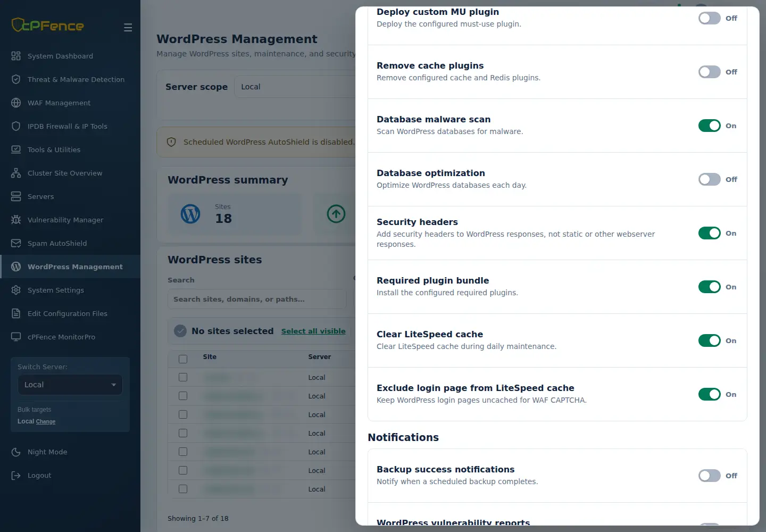
Task: Disable Clear LiteSpeed cache toggle
Action: tap(710, 340)
